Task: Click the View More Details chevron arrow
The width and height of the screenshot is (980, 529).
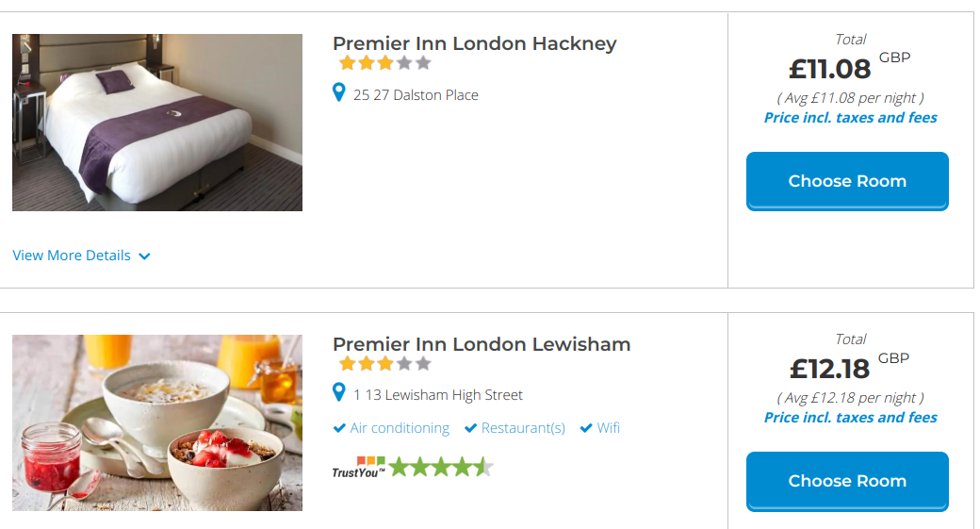Action: (144, 256)
